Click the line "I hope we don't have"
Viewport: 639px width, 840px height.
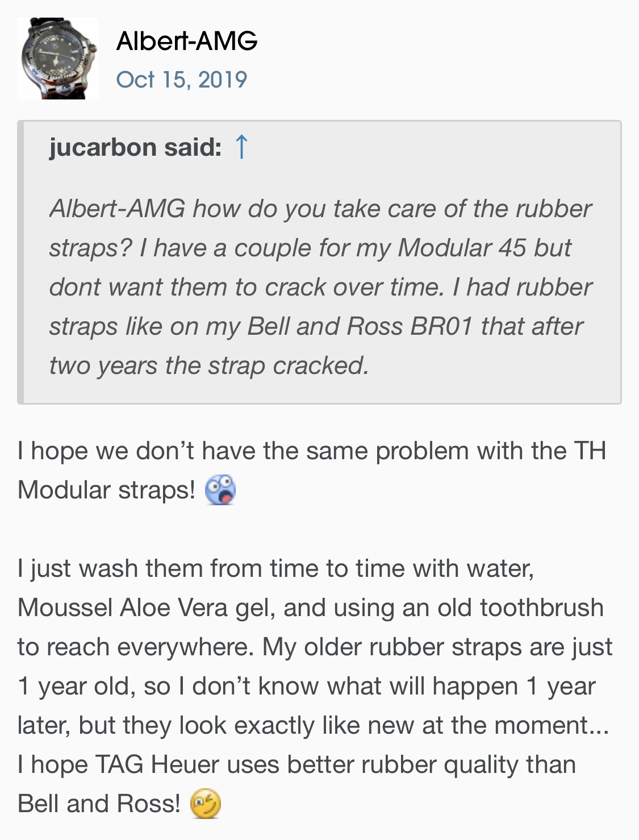coord(311,451)
